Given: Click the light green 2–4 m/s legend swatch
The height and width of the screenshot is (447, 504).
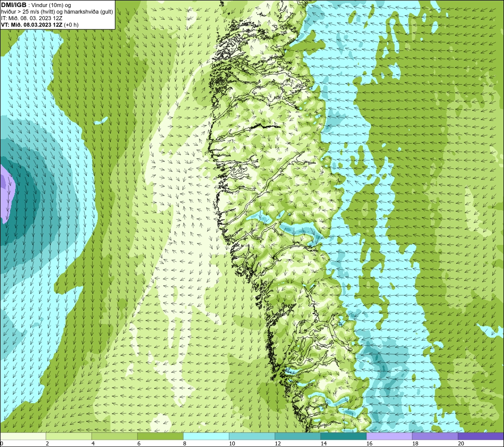Looking at the screenshot, I should (69, 436).
